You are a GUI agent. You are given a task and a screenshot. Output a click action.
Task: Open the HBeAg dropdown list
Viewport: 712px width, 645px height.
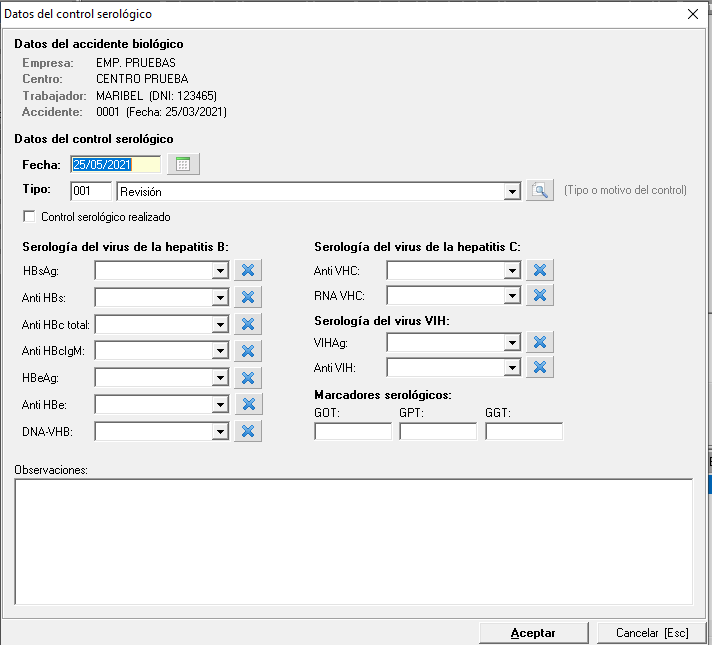(220, 378)
